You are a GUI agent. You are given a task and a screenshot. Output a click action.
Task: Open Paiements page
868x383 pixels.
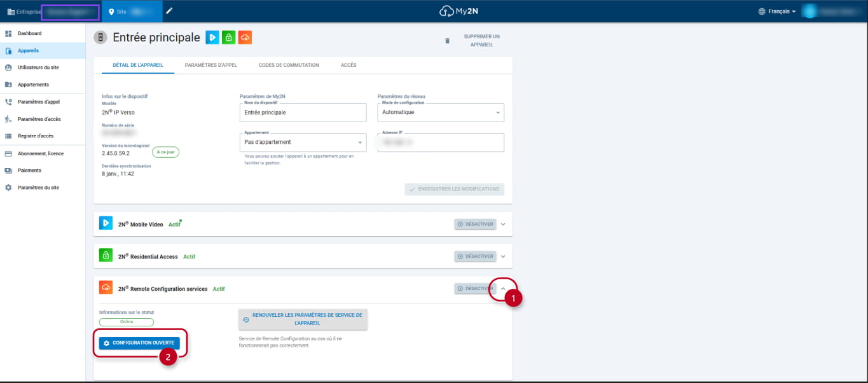point(43,171)
